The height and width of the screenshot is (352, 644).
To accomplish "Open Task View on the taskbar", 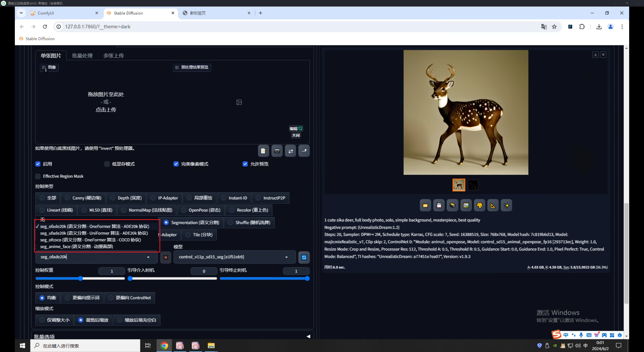I will point(148,346).
